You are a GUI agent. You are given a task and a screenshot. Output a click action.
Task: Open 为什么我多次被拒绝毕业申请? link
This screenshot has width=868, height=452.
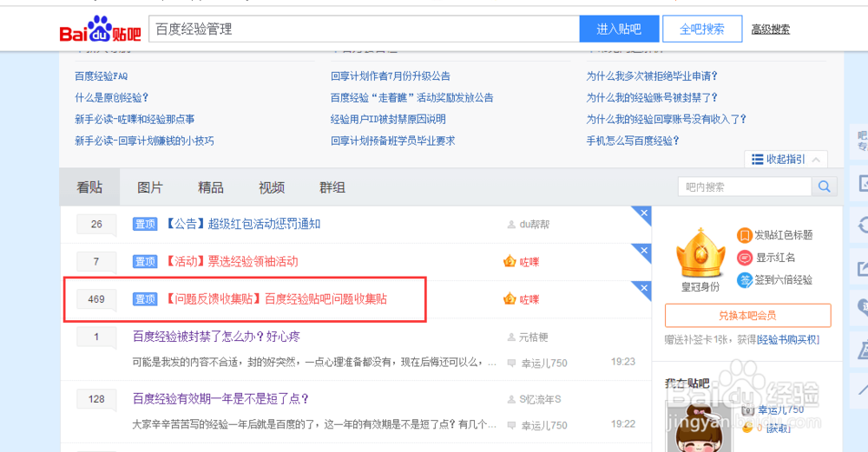652,76
